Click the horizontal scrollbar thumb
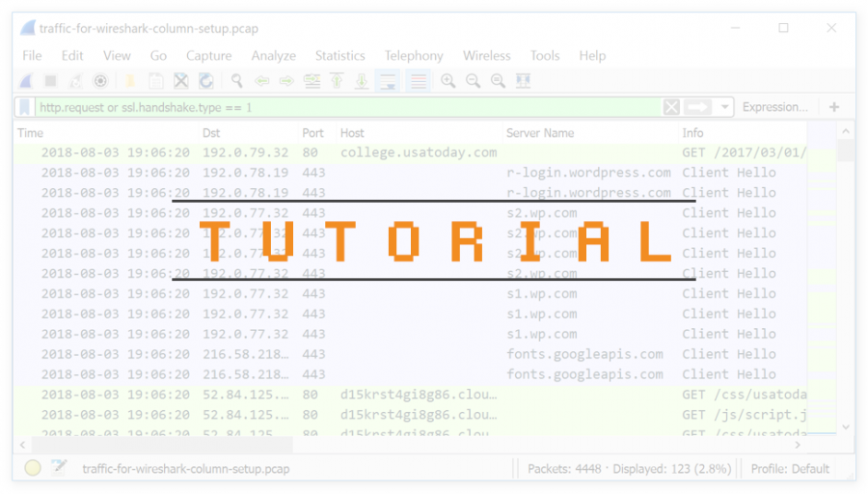 pyautogui.click(x=162, y=445)
